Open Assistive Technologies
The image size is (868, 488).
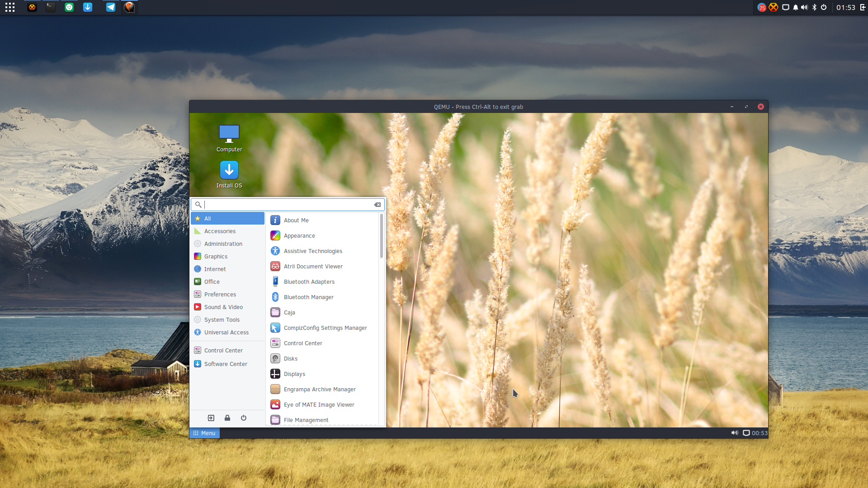tap(323, 251)
